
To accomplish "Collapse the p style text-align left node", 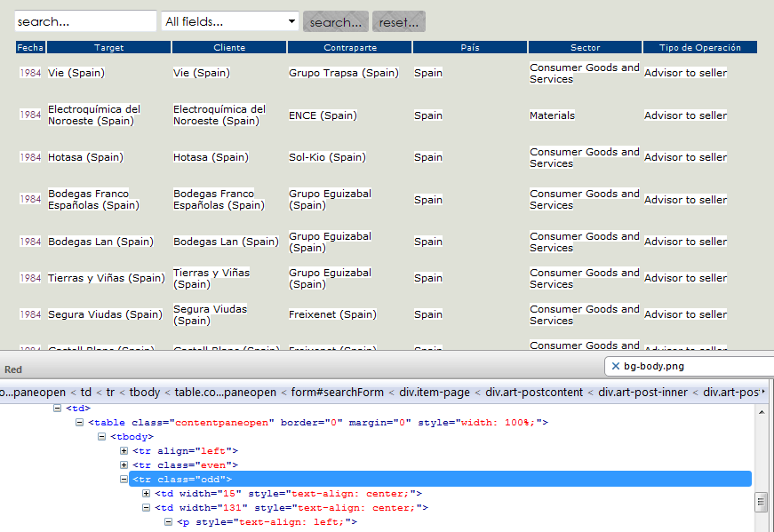I will pos(168,521).
